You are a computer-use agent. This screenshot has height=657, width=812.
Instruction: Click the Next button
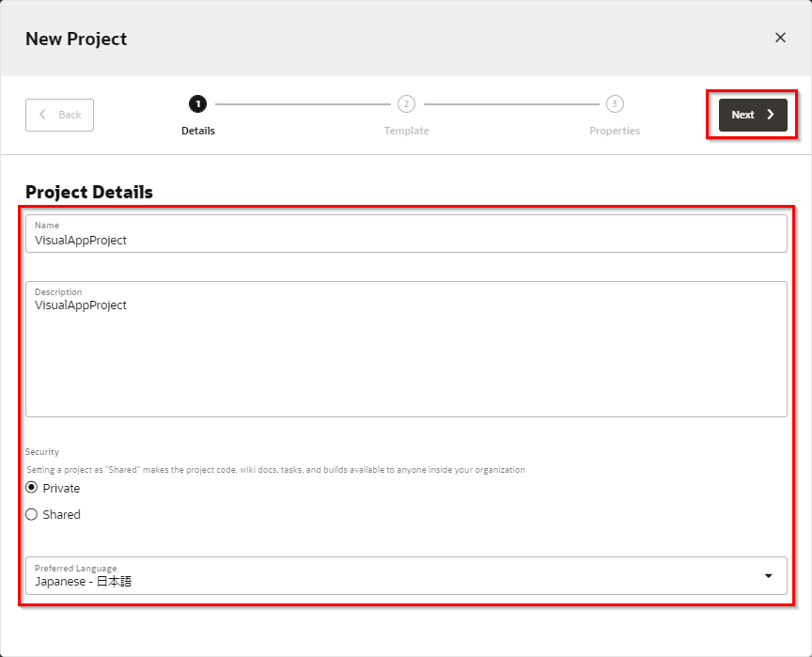(x=752, y=115)
